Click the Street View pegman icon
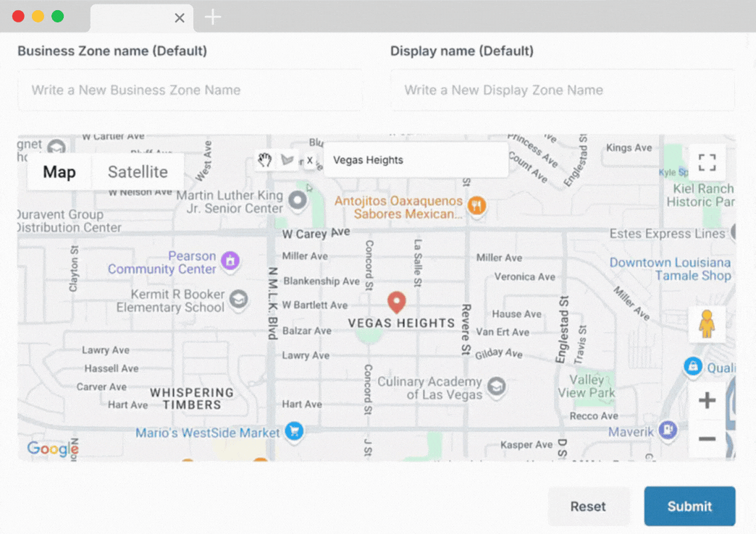Image resolution: width=756 pixels, height=534 pixels. tap(707, 323)
